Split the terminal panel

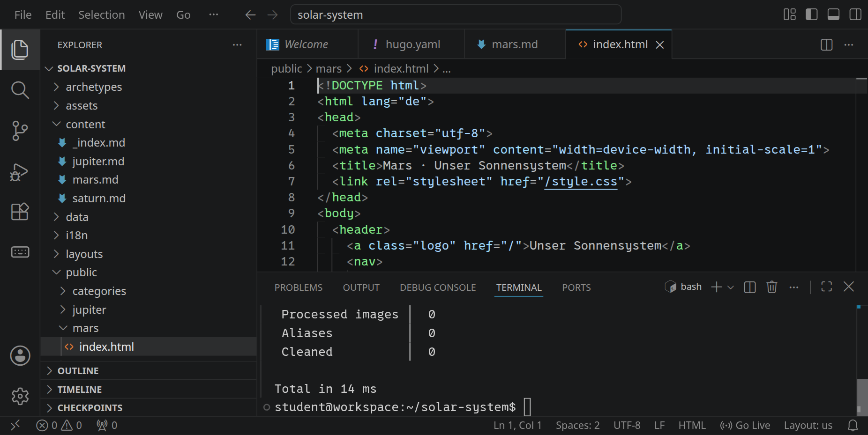(x=750, y=287)
